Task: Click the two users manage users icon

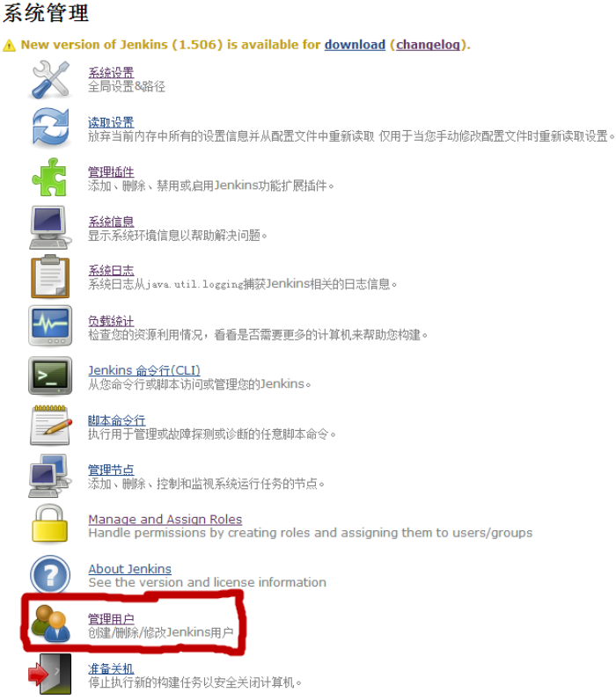Action: click(x=50, y=623)
